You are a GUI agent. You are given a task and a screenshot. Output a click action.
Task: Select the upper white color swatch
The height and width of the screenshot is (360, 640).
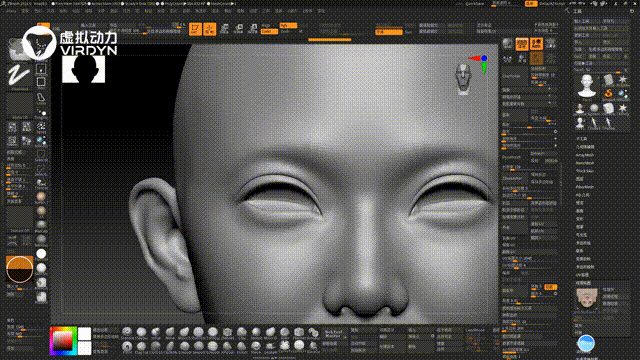click(x=84, y=333)
